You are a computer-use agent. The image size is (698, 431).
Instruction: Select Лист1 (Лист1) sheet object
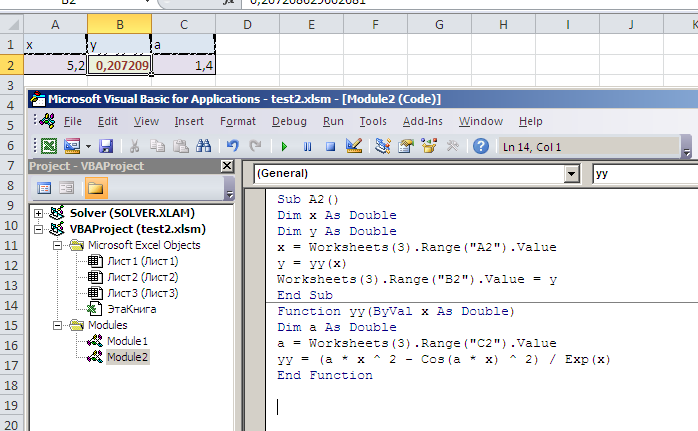[x=142, y=261]
